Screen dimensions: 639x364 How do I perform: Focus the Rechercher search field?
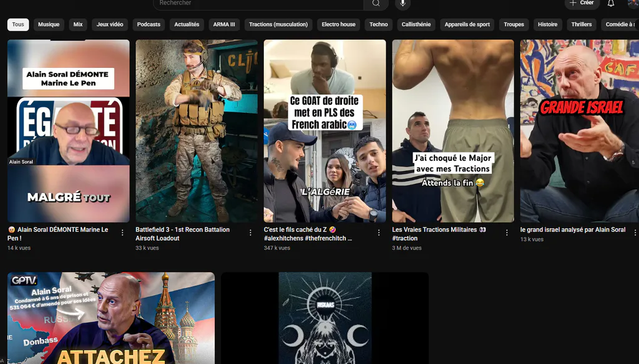pyautogui.click(x=258, y=4)
